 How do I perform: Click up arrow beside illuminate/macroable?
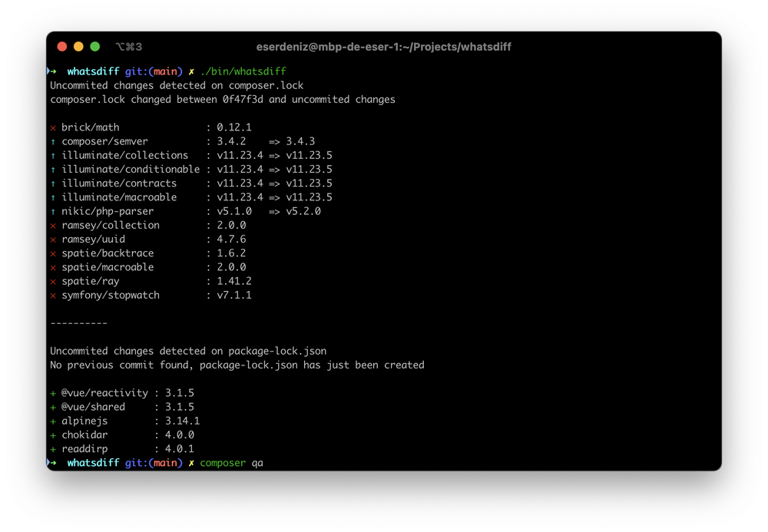click(53, 198)
